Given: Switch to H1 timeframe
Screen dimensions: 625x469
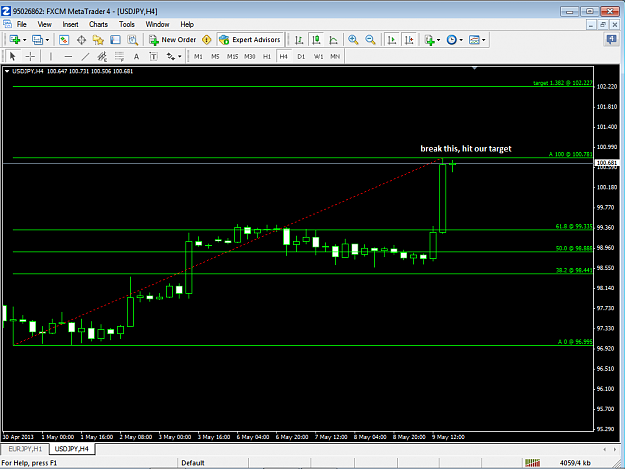Looking at the screenshot, I should pyautogui.click(x=267, y=57).
